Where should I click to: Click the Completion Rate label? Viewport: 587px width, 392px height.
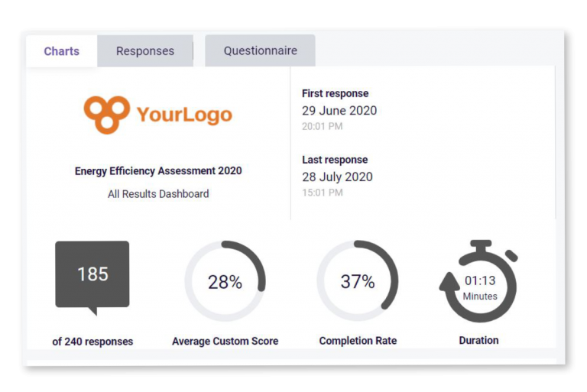pyautogui.click(x=358, y=341)
